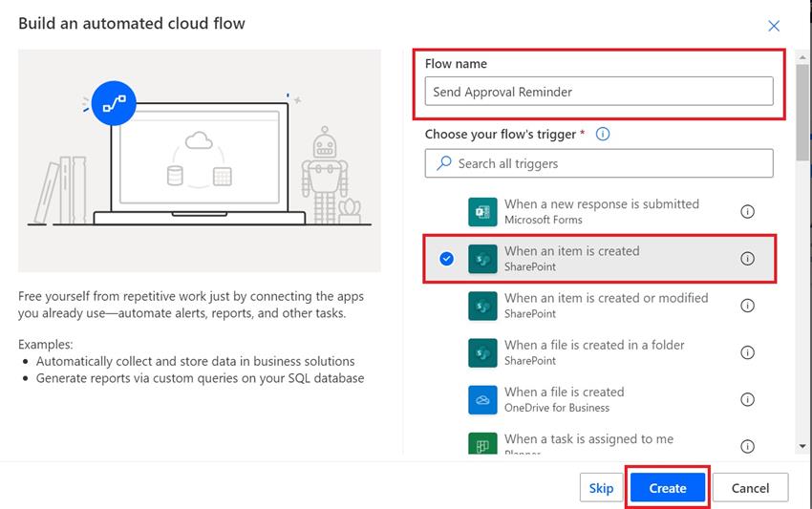Open info for 'When a file is created in a folder'

[747, 352]
